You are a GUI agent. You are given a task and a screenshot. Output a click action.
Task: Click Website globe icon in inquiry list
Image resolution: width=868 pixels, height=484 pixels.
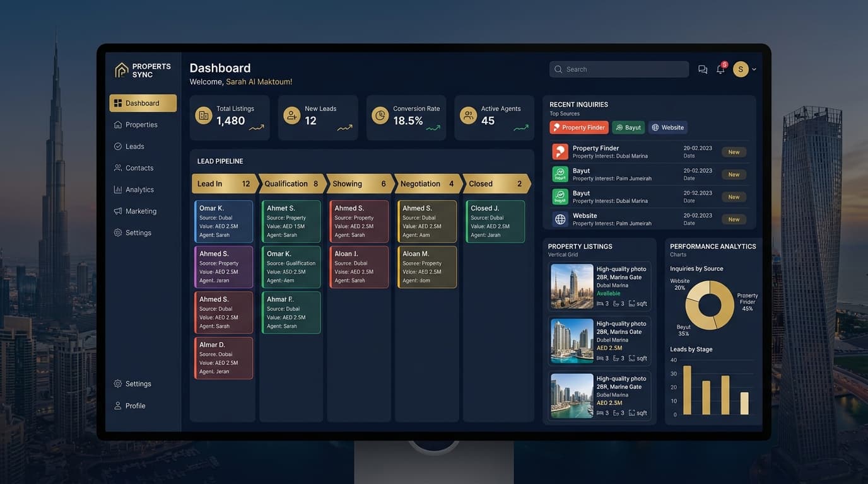point(560,219)
